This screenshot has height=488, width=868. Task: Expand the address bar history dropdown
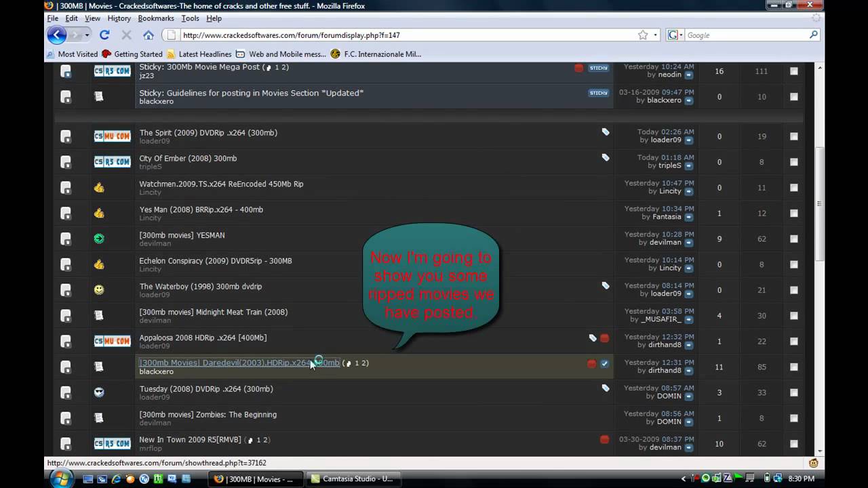click(x=655, y=35)
